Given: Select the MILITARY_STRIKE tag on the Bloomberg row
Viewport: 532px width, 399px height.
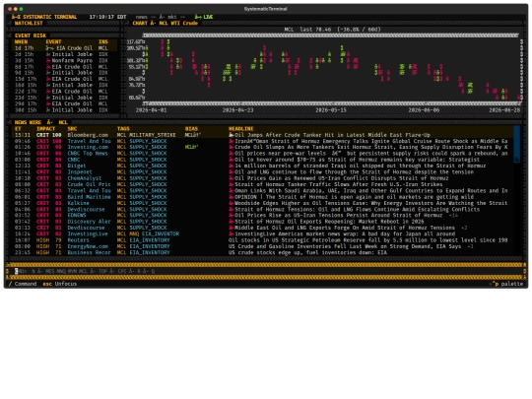Looking at the screenshot, I should click(153, 135).
